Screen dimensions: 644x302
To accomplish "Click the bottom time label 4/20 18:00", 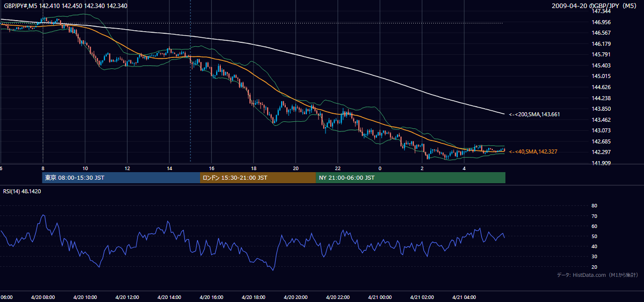I will [x=253, y=297].
